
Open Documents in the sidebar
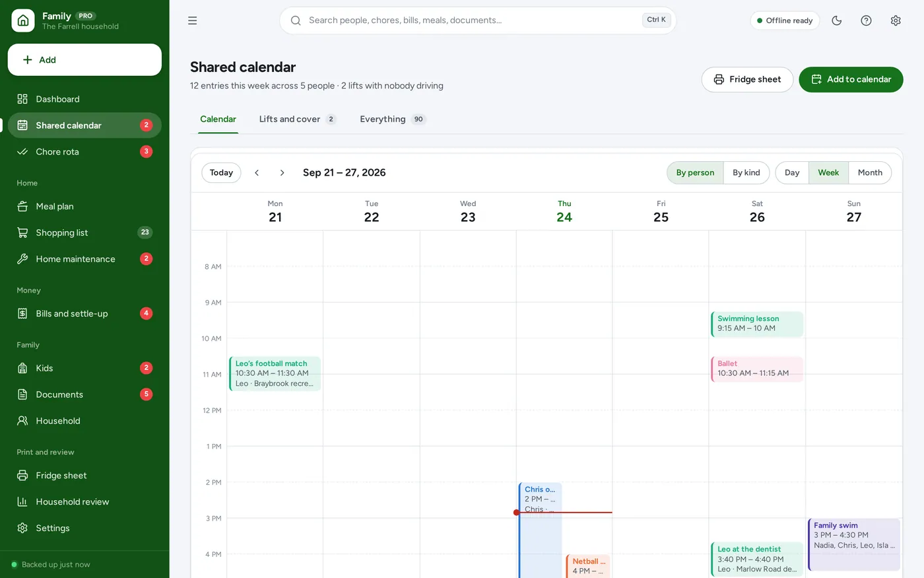(84, 394)
